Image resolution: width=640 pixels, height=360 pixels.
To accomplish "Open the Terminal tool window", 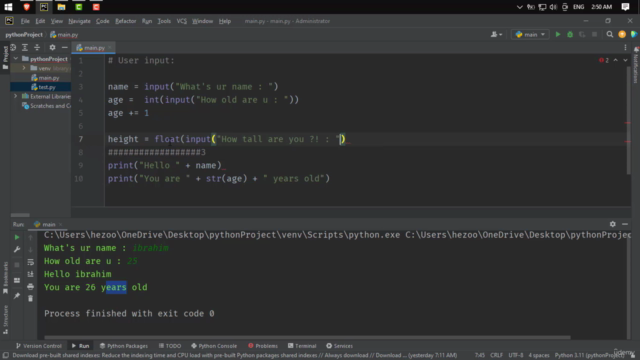I will [x=302, y=346].
